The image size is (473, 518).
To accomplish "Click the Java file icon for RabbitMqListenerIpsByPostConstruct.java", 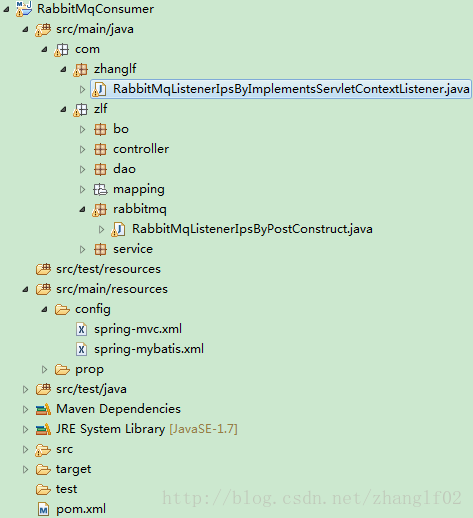I will tap(118, 229).
